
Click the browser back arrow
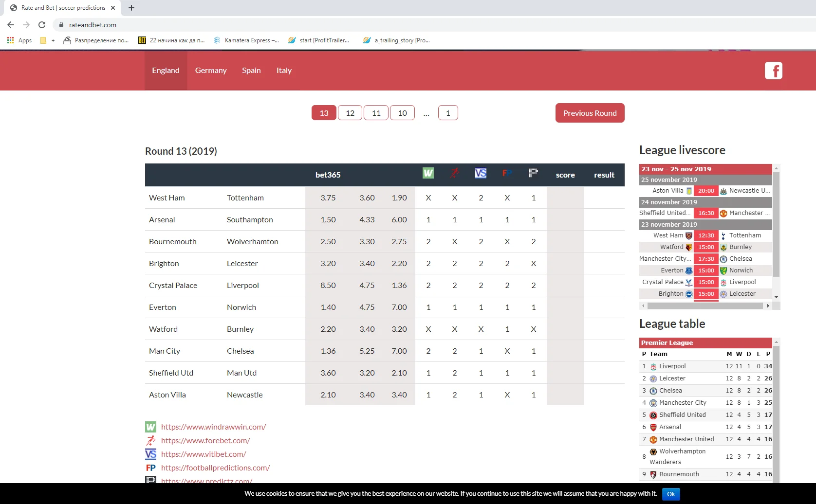point(11,25)
